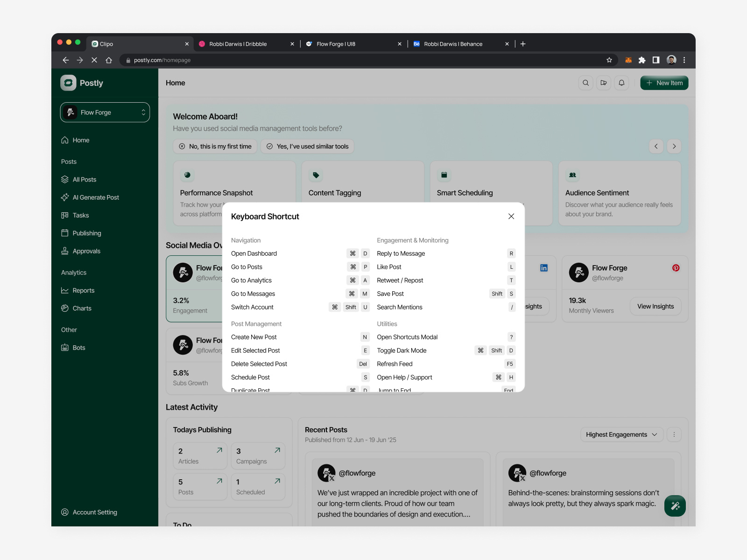This screenshot has height=560, width=747.
Task: Click the floating magic wand button
Action: click(675, 505)
